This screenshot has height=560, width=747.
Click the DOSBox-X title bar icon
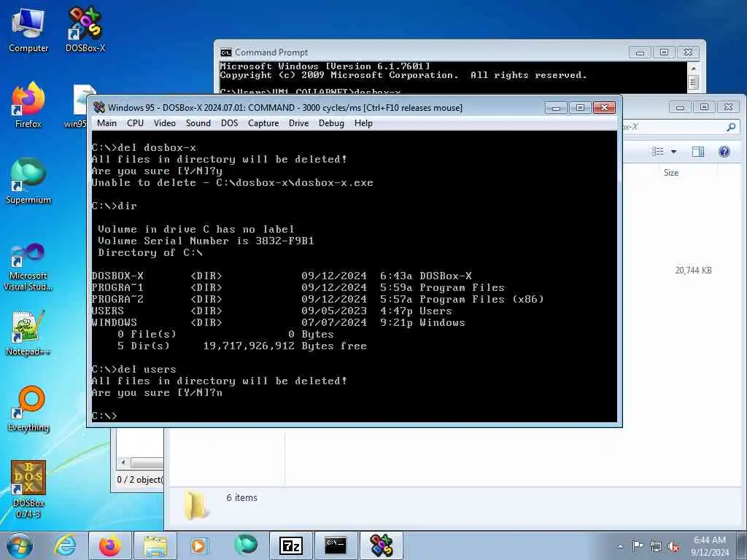click(x=99, y=108)
